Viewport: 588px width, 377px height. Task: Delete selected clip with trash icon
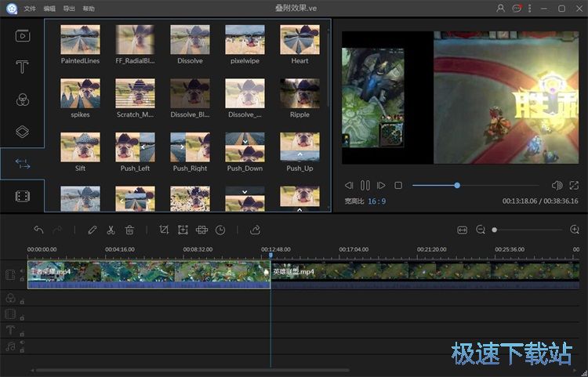pos(129,230)
